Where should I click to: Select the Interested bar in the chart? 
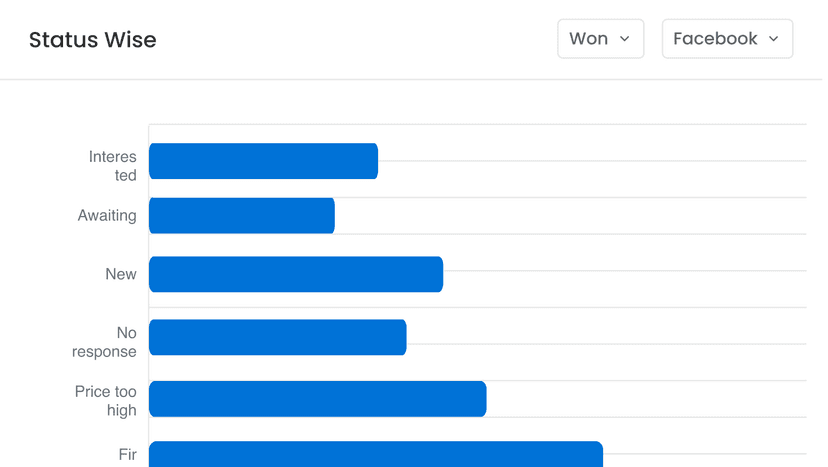(263, 161)
